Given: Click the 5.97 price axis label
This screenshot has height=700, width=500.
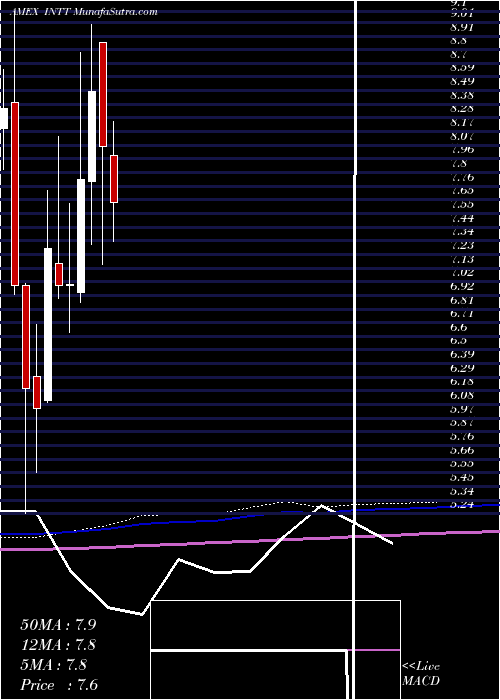Looking at the screenshot, I should coord(462,409).
